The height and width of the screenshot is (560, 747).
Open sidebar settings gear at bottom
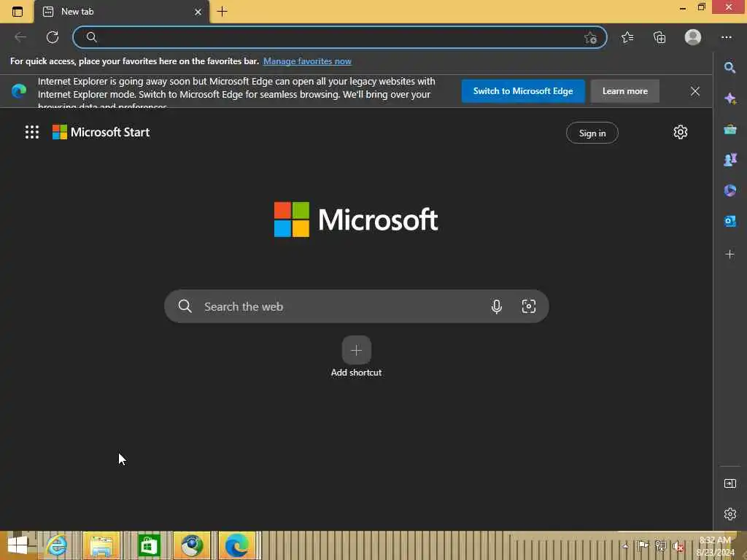pyautogui.click(x=729, y=514)
